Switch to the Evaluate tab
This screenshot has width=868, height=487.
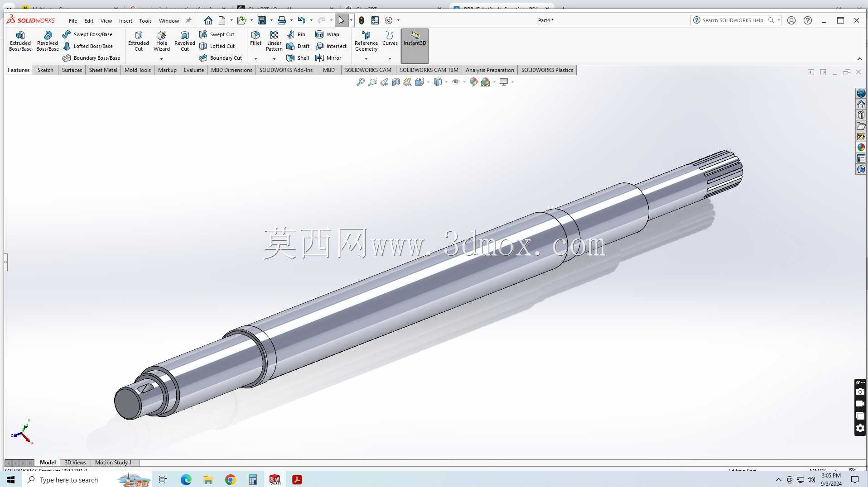pos(194,70)
